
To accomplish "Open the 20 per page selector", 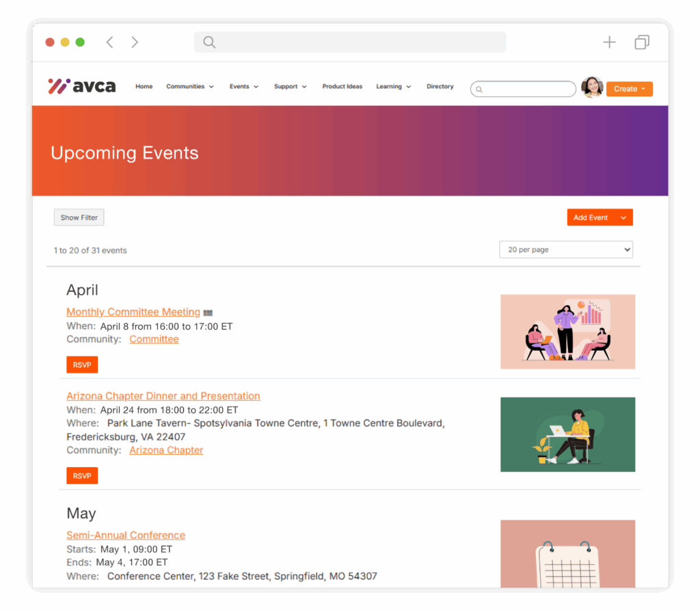I will pyautogui.click(x=565, y=250).
